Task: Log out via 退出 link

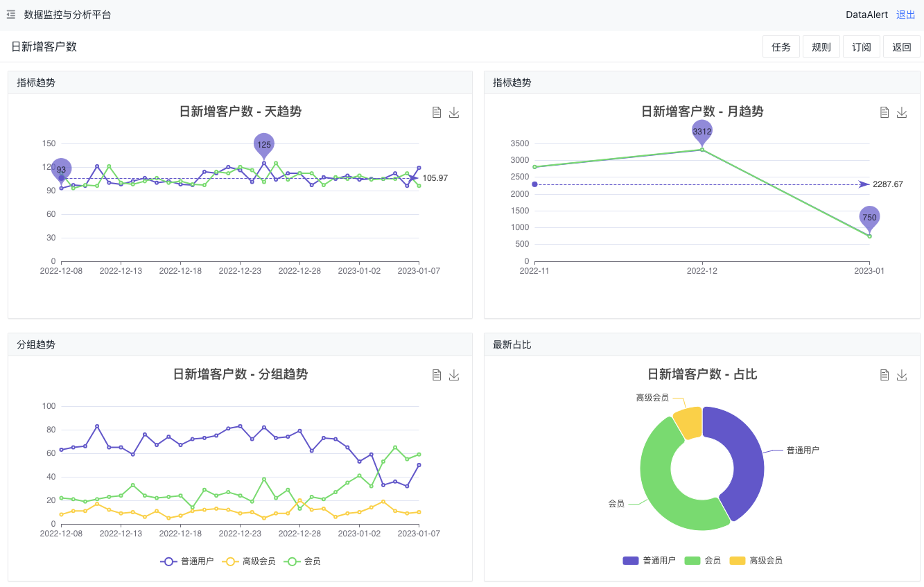Action: pos(905,15)
